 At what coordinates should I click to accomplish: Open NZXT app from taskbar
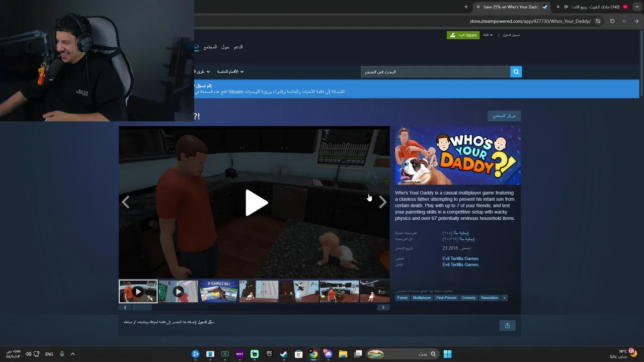click(x=239, y=354)
